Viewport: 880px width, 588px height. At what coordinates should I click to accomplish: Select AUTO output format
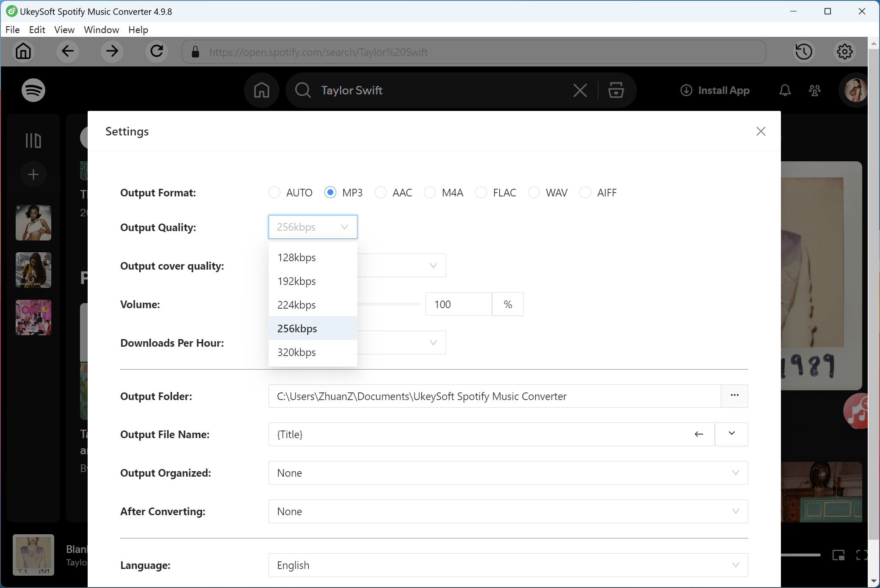274,193
